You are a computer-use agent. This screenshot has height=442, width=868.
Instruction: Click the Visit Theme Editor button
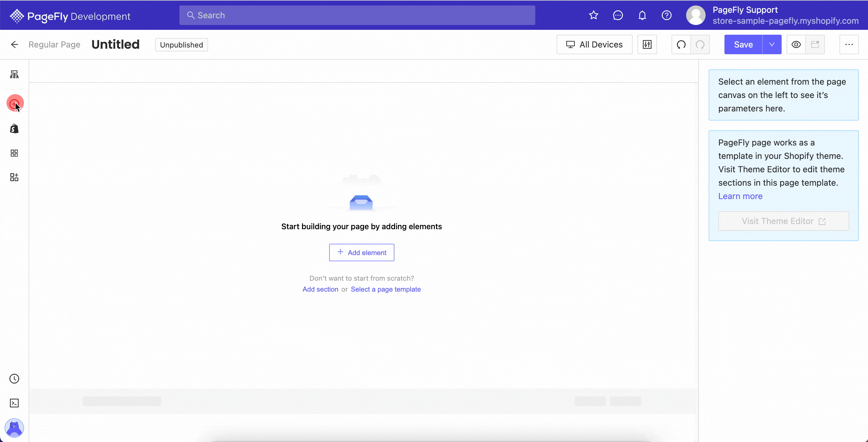[783, 221]
